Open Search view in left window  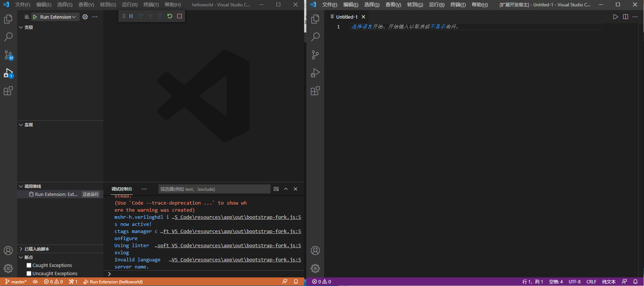(x=8, y=37)
